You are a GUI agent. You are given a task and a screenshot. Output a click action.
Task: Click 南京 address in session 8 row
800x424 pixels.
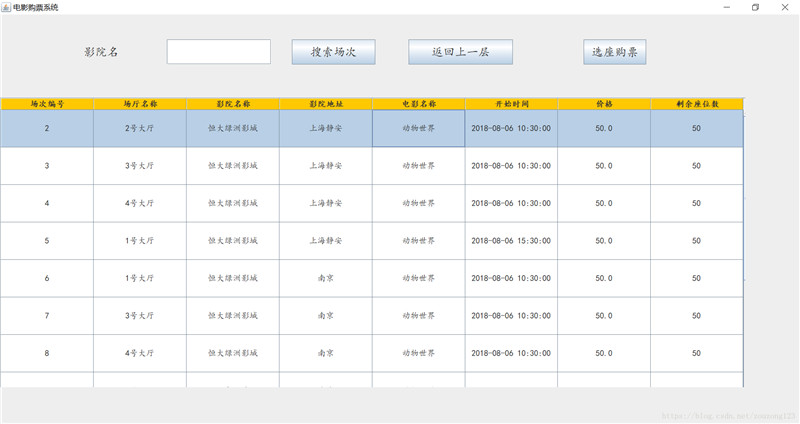(326, 353)
